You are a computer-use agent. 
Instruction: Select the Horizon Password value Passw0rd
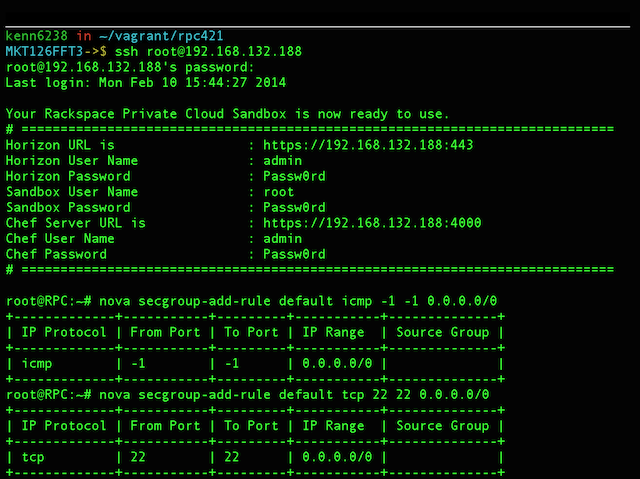click(294, 176)
